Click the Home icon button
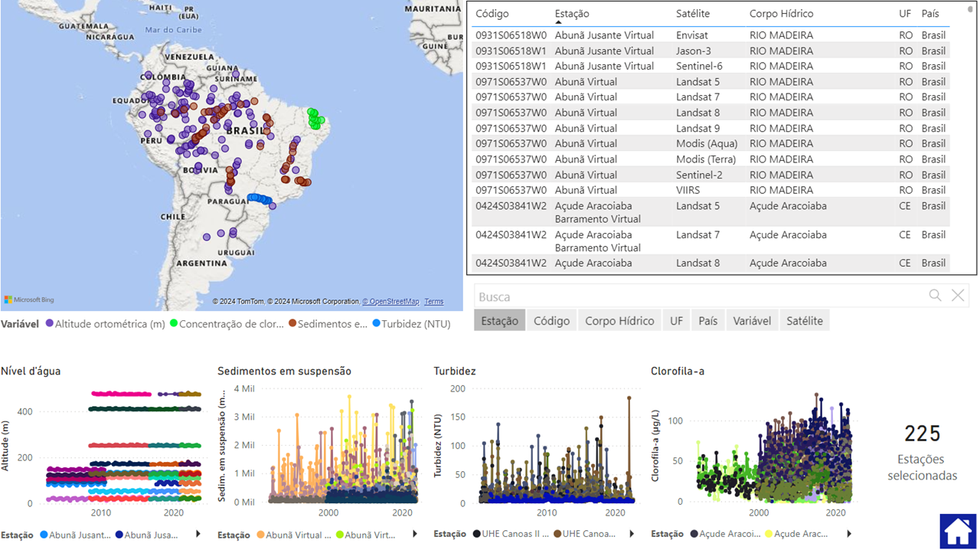Image resolution: width=980 pixels, height=550 pixels. (958, 532)
